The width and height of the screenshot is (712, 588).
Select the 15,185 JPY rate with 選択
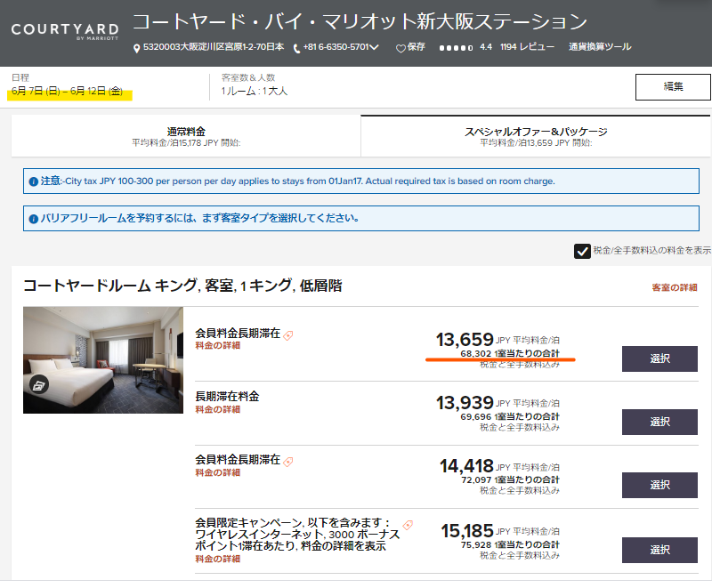click(659, 550)
